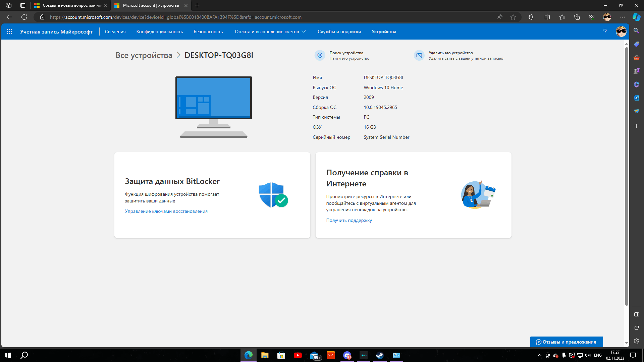Viewport: 644px width, 362px height.
Task: Open the Extensions puzzle icon
Action: (531, 17)
